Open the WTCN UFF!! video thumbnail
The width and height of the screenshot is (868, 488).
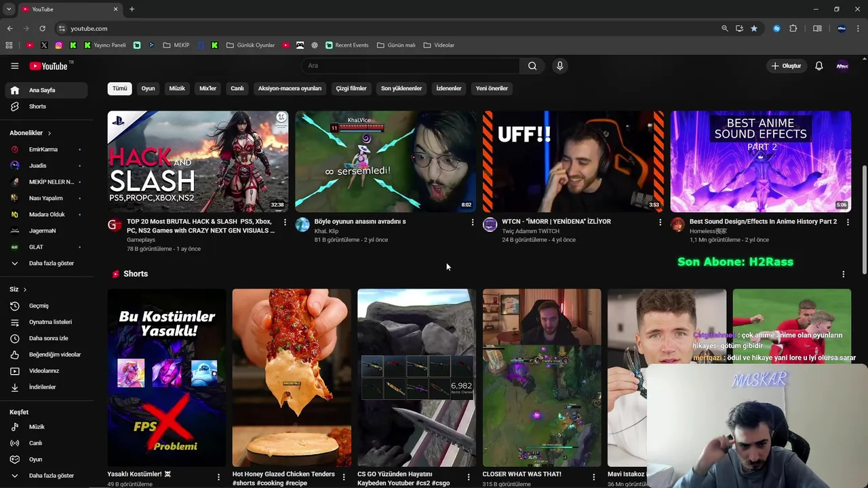tap(573, 161)
